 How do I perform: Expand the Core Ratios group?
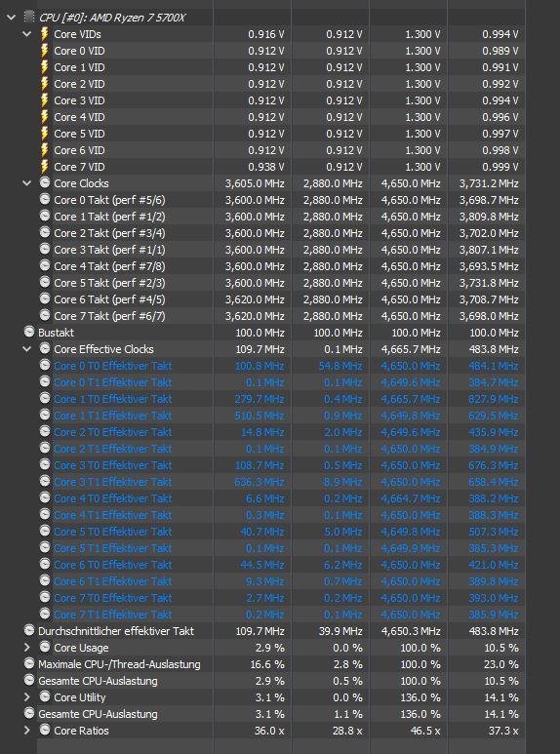coord(27,731)
